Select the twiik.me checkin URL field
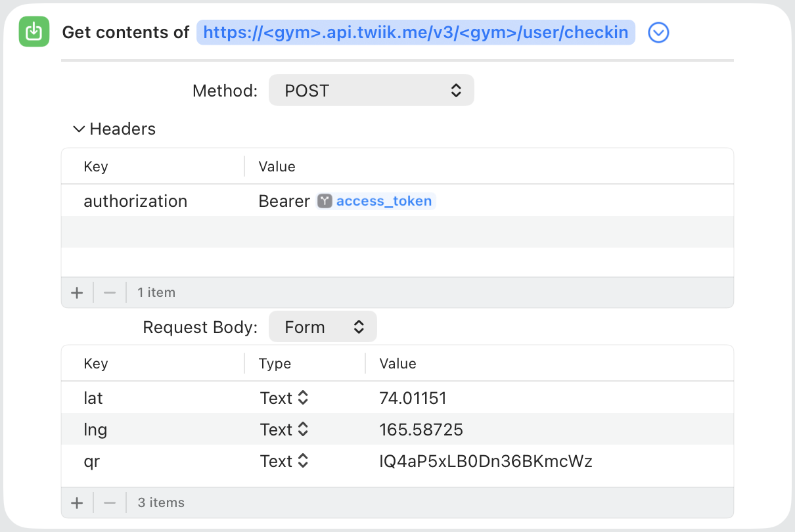Screen dimensions: 795x532 click(x=415, y=32)
